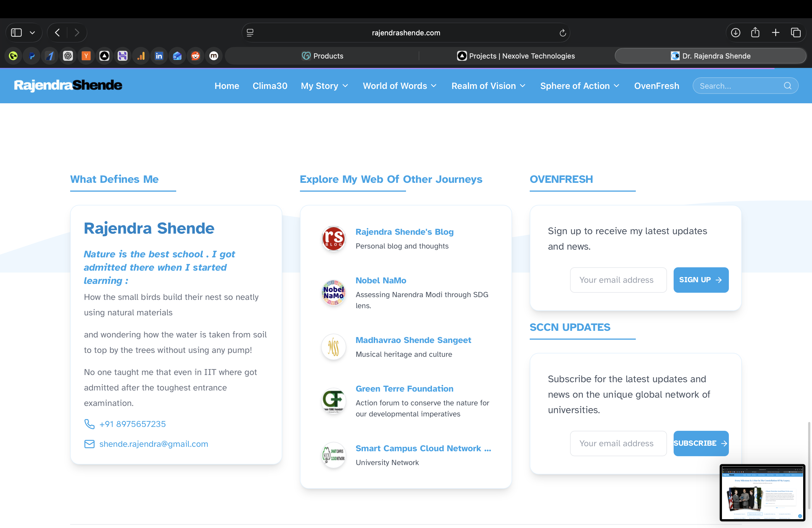Open the Reddit pinned tab

[x=196, y=56]
